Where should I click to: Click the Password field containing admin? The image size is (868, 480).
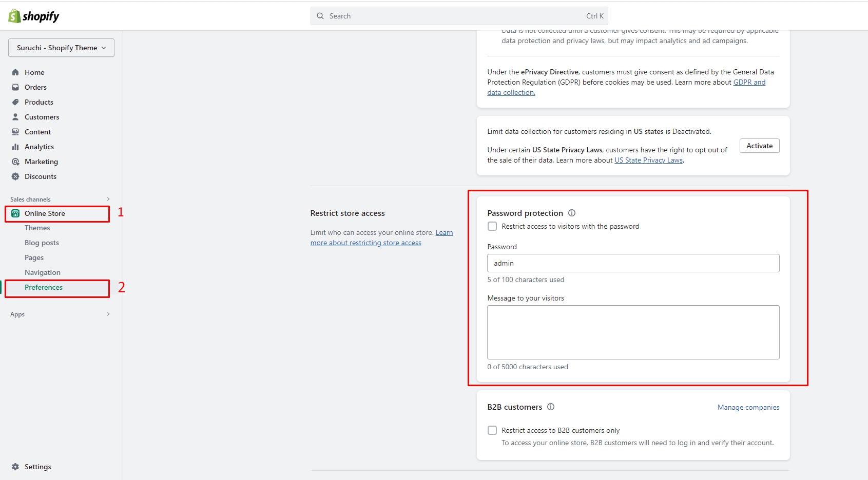click(633, 263)
